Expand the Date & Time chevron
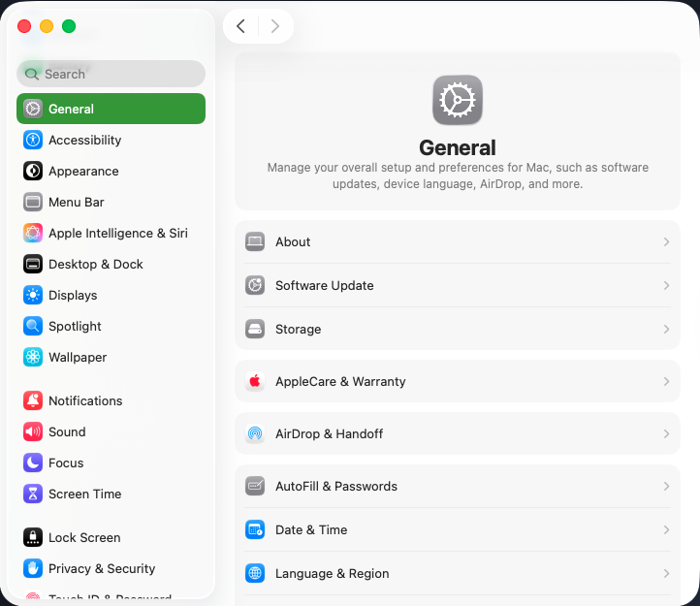Image resolution: width=700 pixels, height=606 pixels. 666,529
